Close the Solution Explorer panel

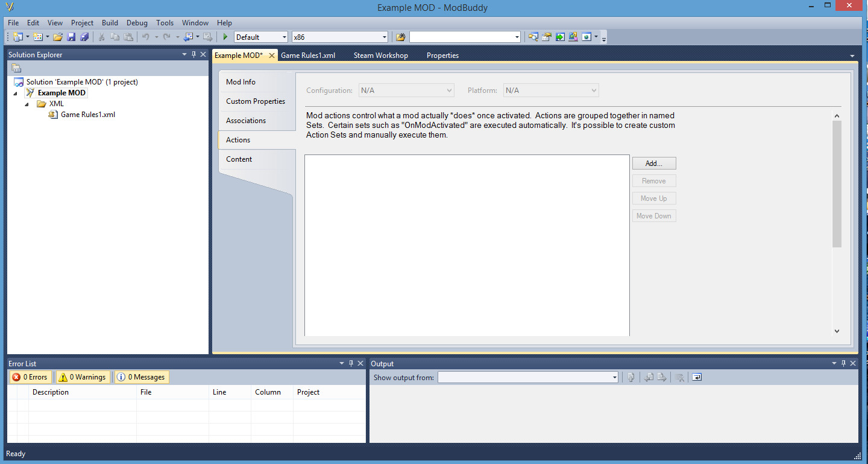[x=203, y=54]
